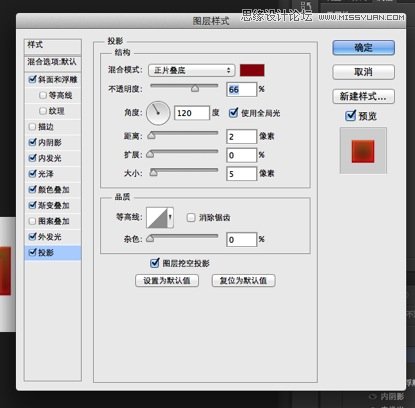Select 混合选项:默认 in the list

53,62
